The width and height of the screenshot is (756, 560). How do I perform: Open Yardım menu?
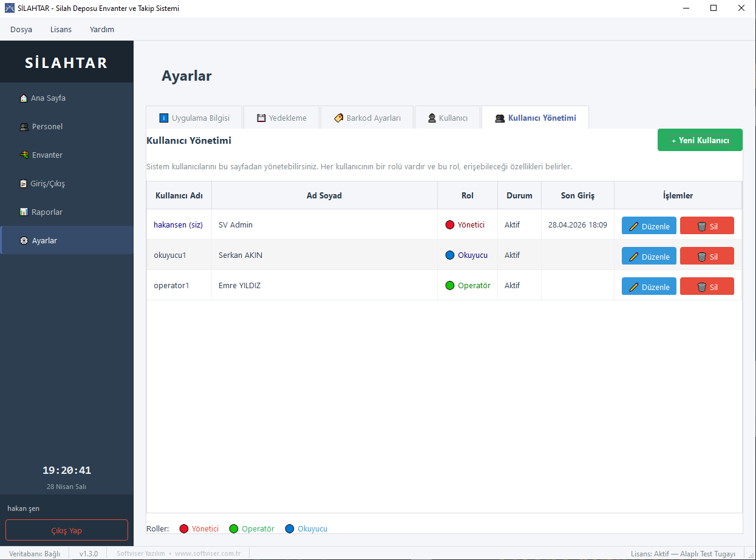102,29
